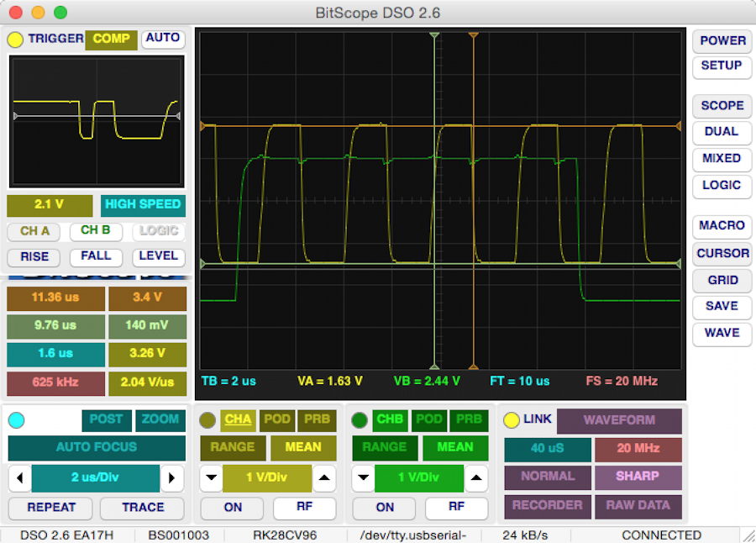756x543 pixels.
Task: Select RISE trigger edge
Action: [x=34, y=256]
